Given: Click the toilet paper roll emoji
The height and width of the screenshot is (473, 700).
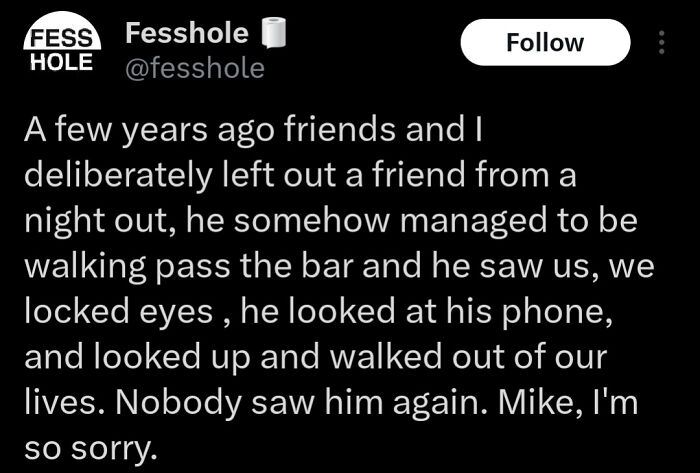Looking at the screenshot, I should pos(268,35).
